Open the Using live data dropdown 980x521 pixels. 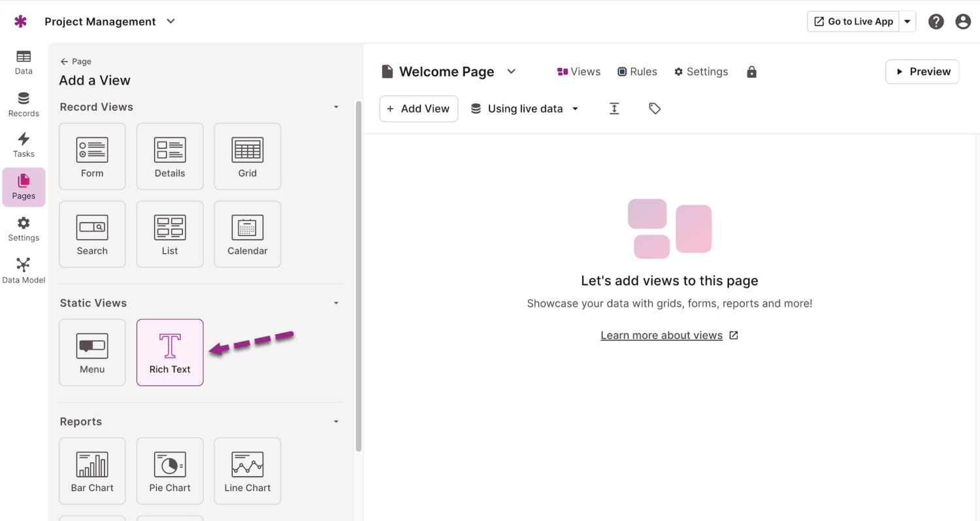click(x=525, y=109)
